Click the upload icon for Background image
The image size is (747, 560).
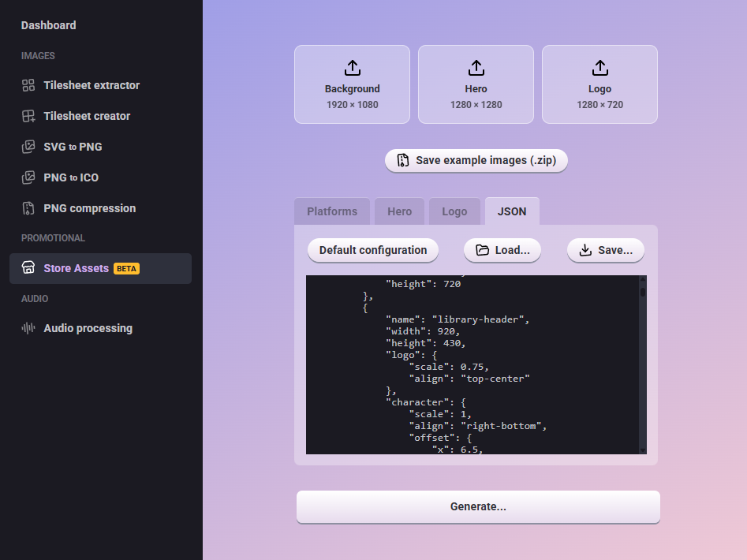(x=353, y=68)
